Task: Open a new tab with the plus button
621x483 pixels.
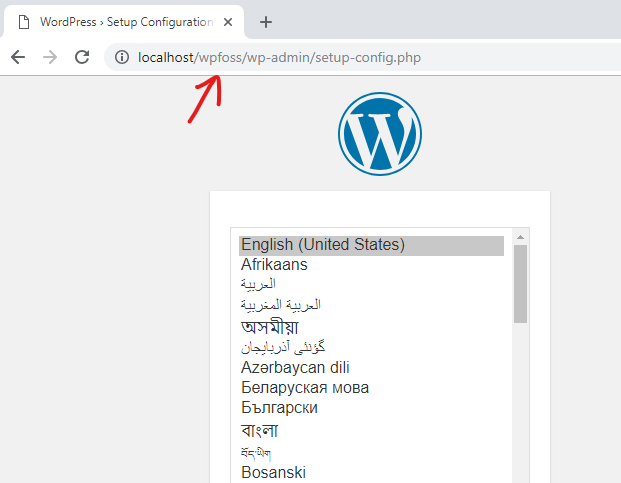Action: 266,22
